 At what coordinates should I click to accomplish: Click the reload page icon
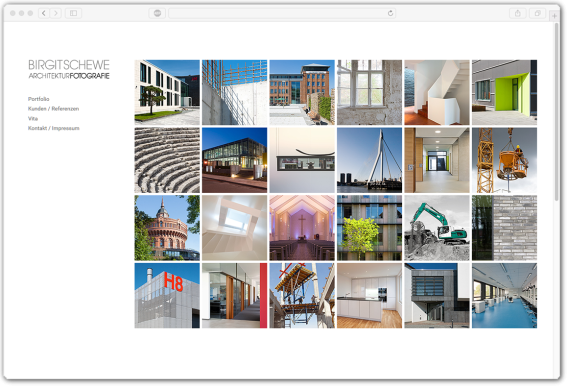pos(390,13)
